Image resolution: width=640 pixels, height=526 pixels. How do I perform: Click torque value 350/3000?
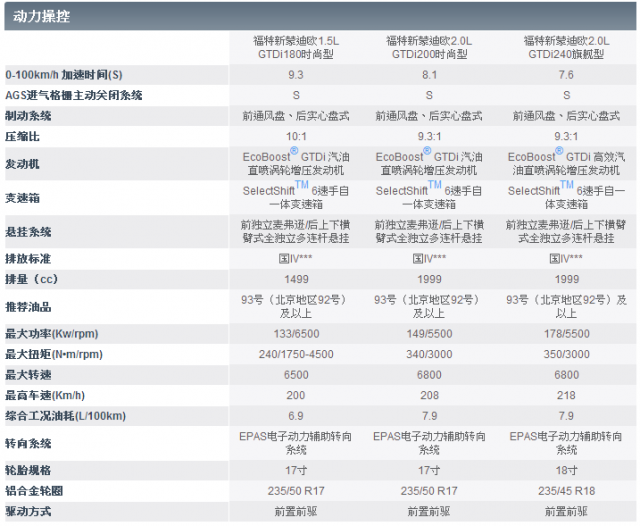click(x=567, y=354)
